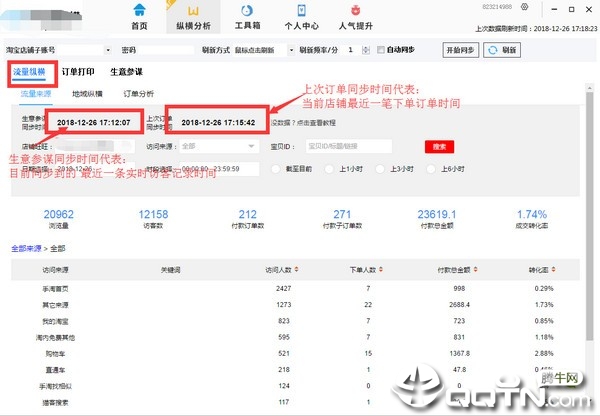The height and width of the screenshot is (416, 600).
Task: Click the 密码 input field
Action: click(166, 50)
